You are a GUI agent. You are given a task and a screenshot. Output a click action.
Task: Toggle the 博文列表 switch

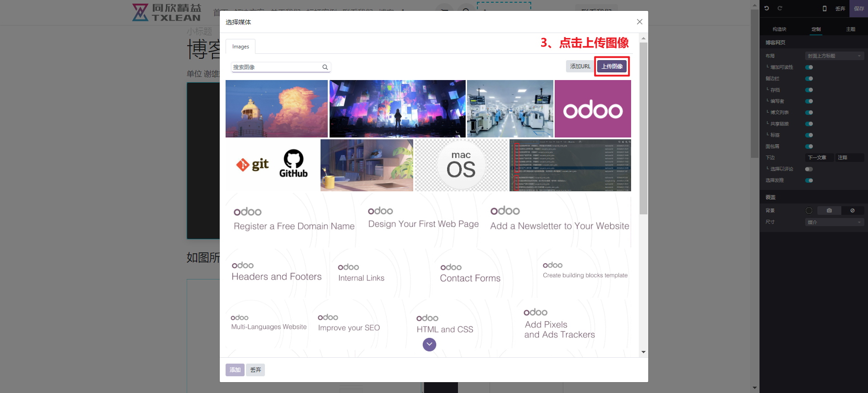coord(809,113)
